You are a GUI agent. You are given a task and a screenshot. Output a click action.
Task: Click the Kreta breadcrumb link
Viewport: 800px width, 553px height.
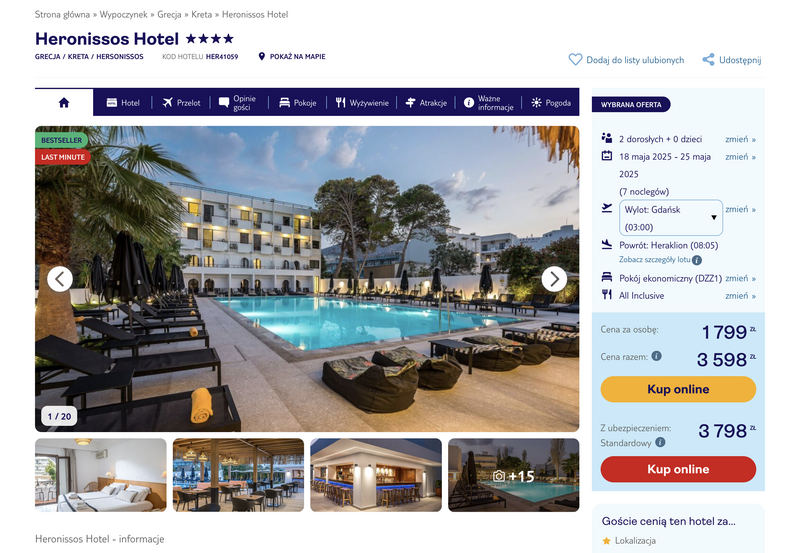[202, 14]
